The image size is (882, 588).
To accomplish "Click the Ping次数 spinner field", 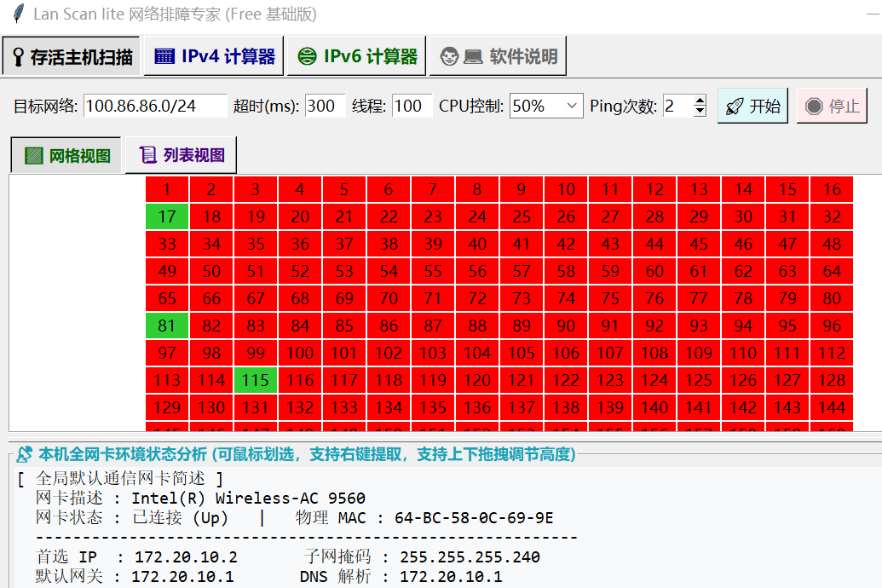I will click(678, 106).
